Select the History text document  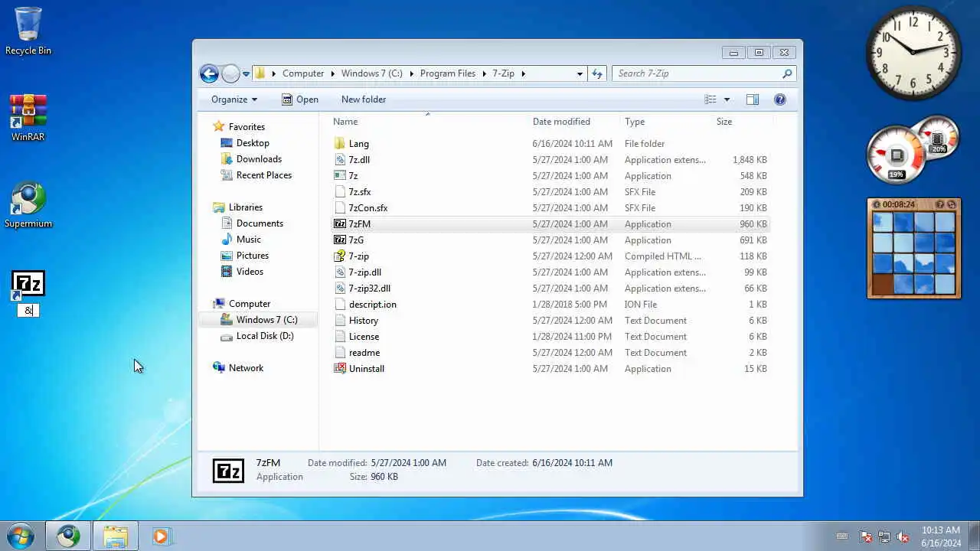(363, 321)
